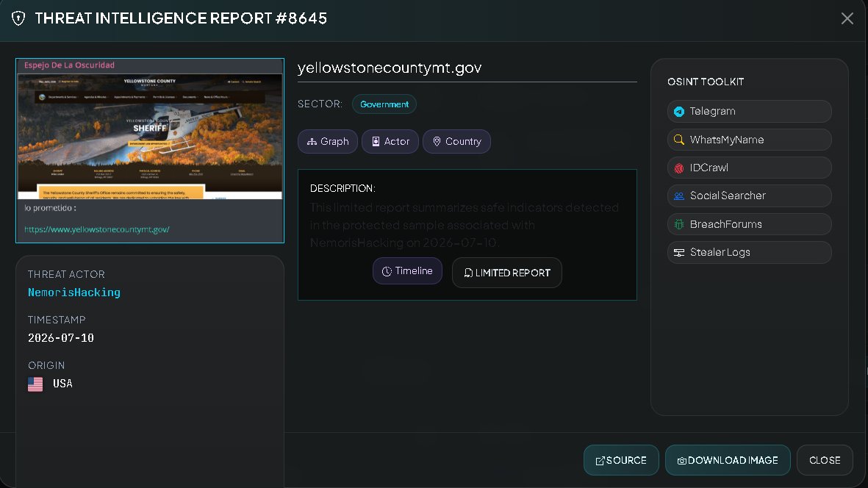
Task: Click the IDCrawl fingerprint icon
Action: [678, 168]
